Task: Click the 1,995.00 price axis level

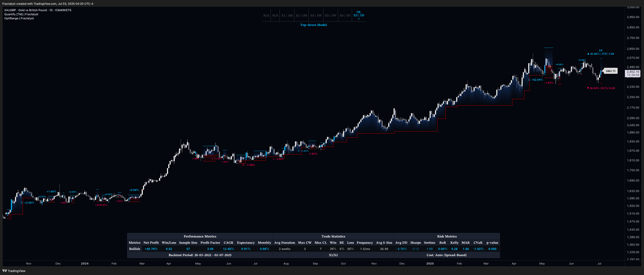Action: click(633, 133)
